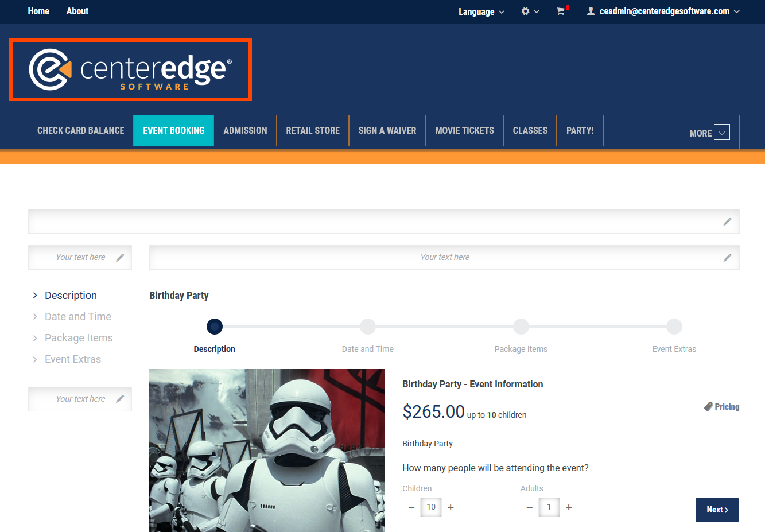Increase the Children count

pos(451,507)
